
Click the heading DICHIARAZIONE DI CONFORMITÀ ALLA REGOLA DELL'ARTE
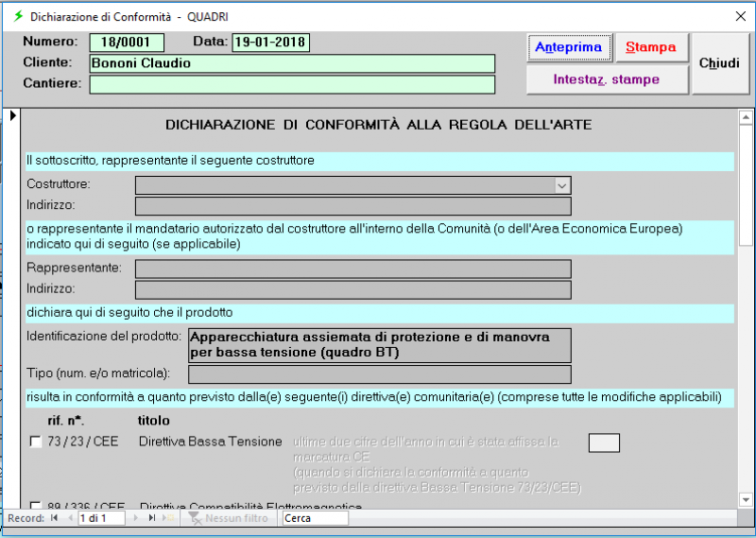tap(379, 125)
